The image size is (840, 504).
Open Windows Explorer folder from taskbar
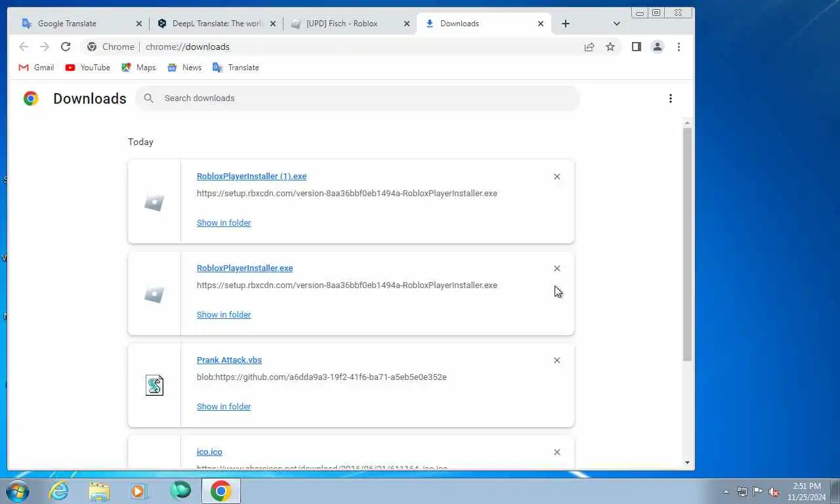pos(99,491)
